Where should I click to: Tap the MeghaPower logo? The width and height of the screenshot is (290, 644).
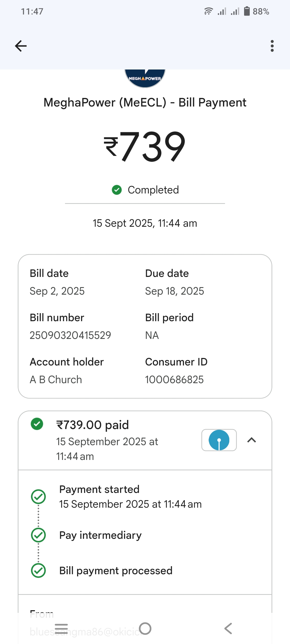145,78
